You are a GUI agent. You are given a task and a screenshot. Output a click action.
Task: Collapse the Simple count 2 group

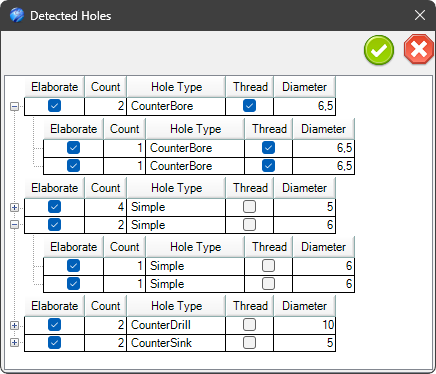14,225
